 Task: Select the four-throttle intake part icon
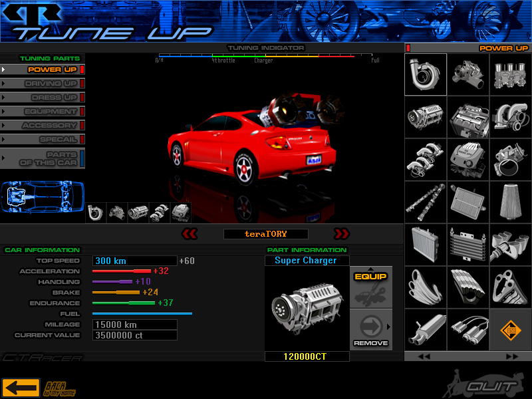510,74
